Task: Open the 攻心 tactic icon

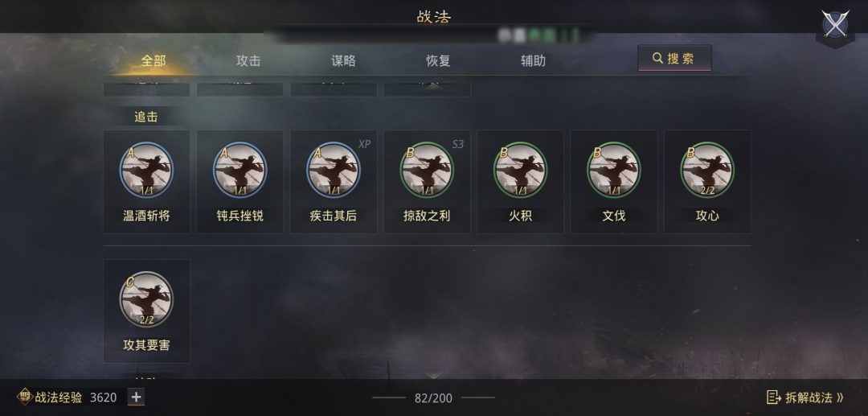Action: (x=707, y=170)
